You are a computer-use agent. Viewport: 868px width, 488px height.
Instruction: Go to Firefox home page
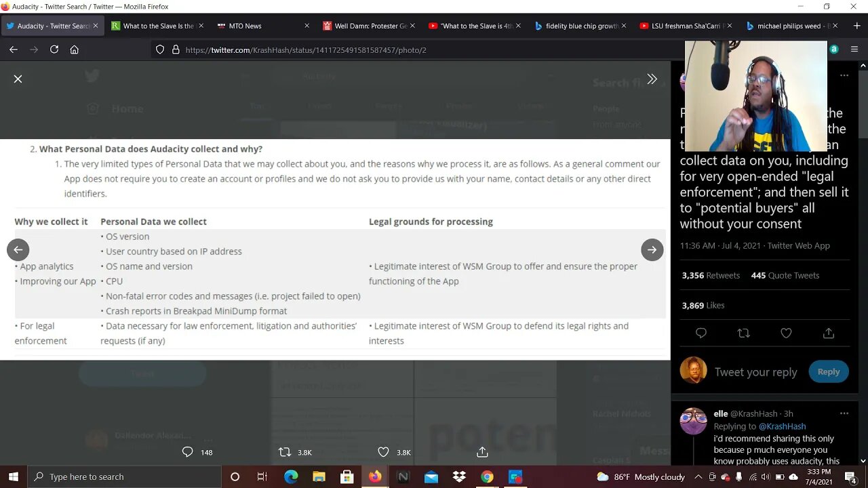[x=75, y=49]
